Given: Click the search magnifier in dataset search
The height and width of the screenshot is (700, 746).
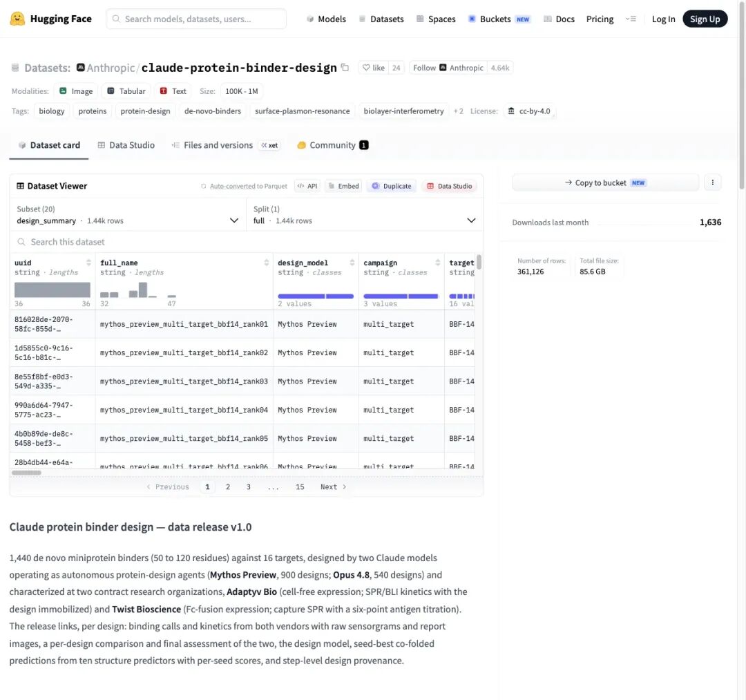Looking at the screenshot, I should 21,242.
